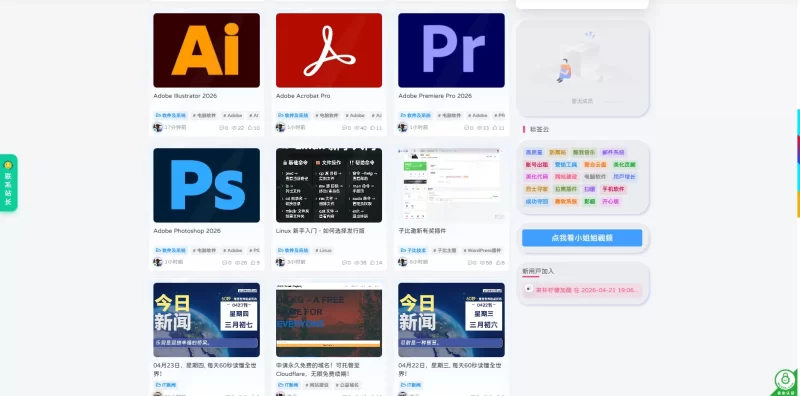Click like icon on Adobe Illustrator 2026 card
800x396 pixels.
coord(250,128)
